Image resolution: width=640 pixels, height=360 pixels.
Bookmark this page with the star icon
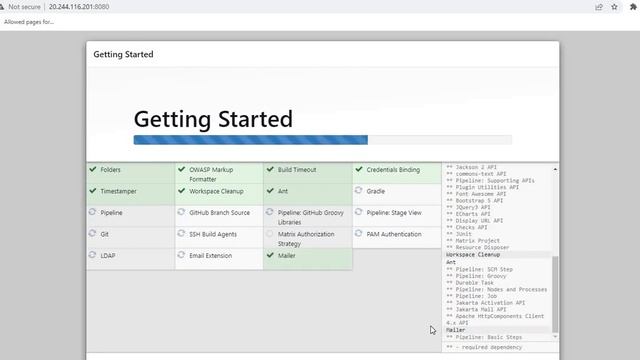pos(614,7)
